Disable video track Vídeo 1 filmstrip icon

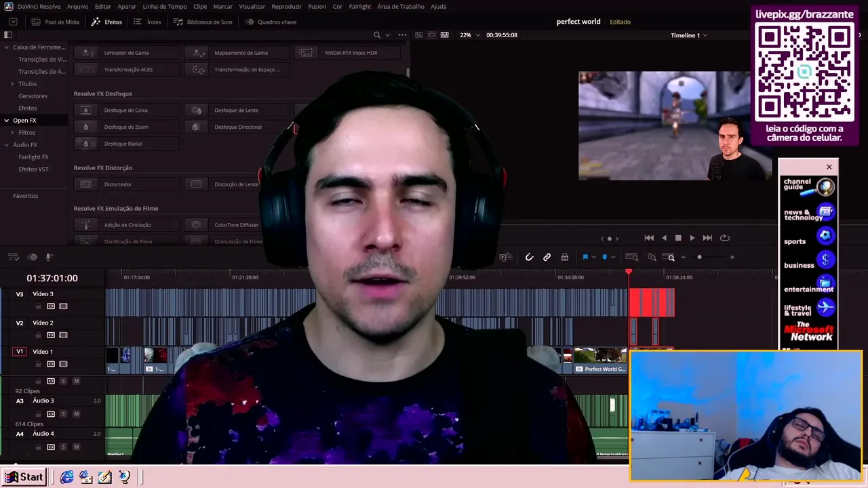[63, 364]
